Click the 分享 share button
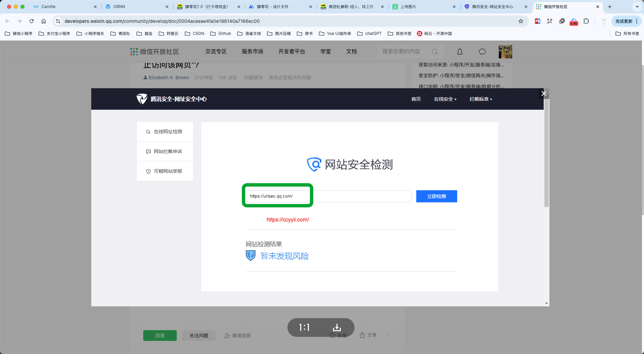The width and height of the screenshot is (644, 354). click(368, 335)
